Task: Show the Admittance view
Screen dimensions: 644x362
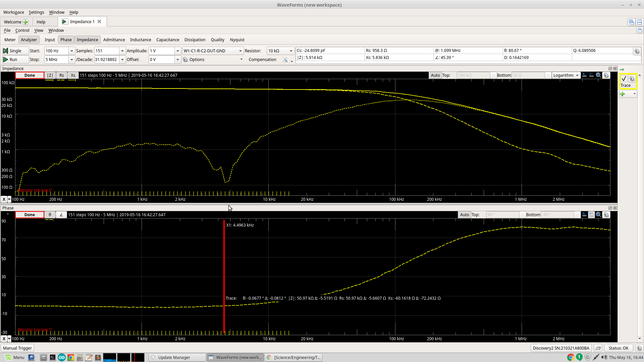Action: 114,40
